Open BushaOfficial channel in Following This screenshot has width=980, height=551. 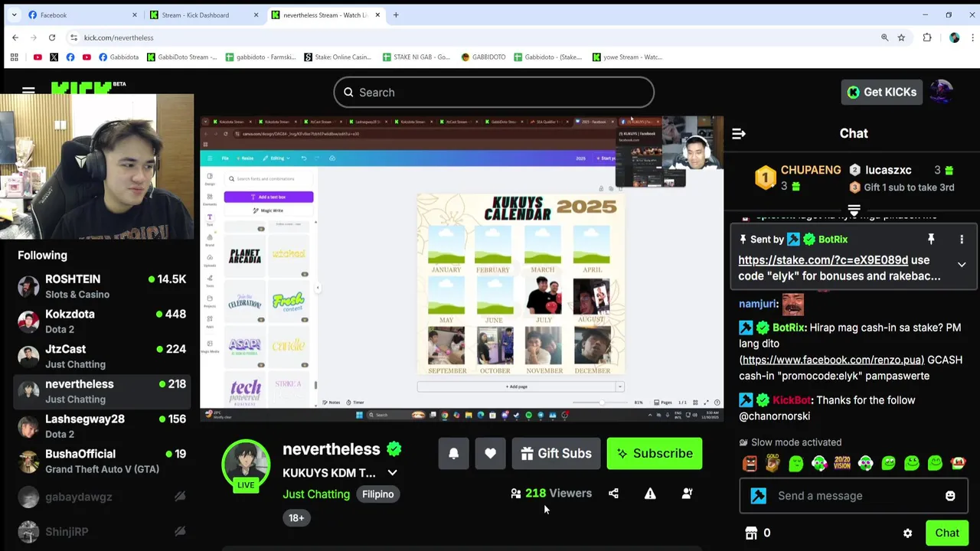100,461
